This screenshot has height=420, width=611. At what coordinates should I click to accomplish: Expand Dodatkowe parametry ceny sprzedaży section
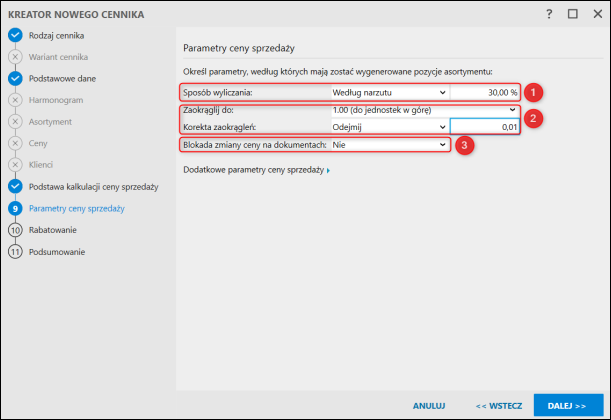(x=258, y=171)
